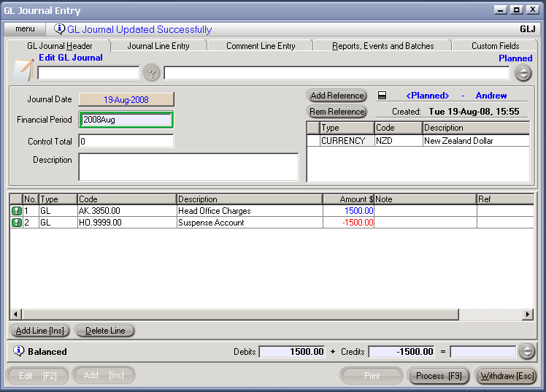Click the Description text area
The width and height of the screenshot is (546, 392).
pos(188,167)
